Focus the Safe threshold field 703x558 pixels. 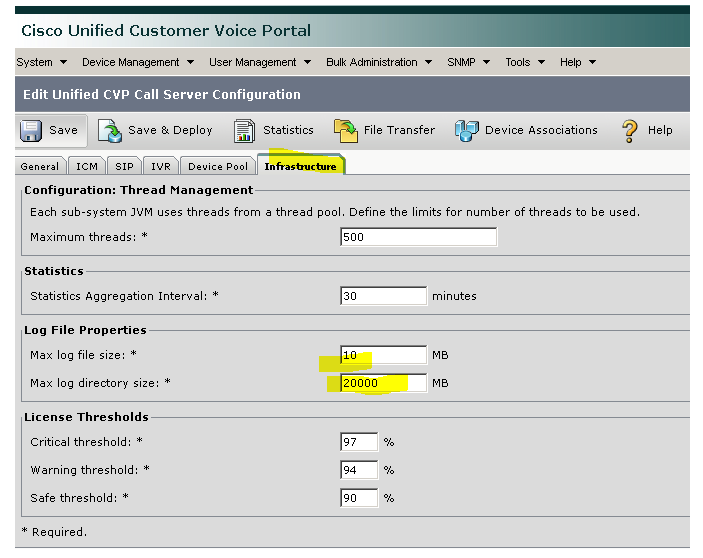click(x=359, y=498)
